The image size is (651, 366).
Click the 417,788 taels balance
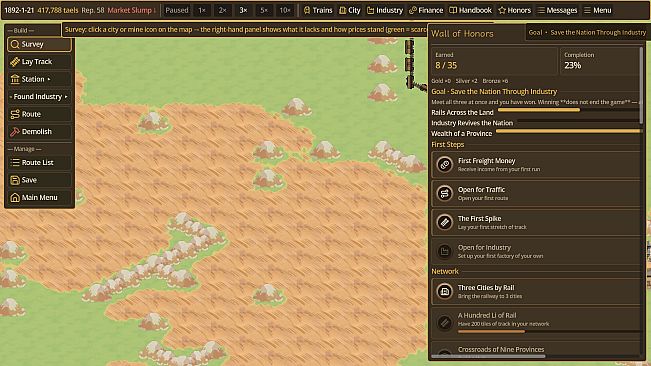(58, 10)
